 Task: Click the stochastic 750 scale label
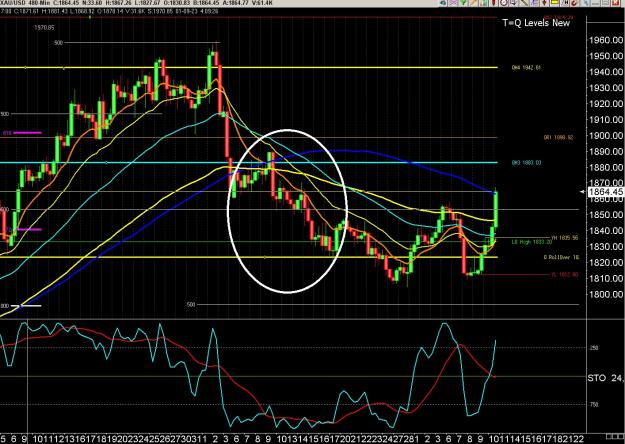(x=594, y=405)
